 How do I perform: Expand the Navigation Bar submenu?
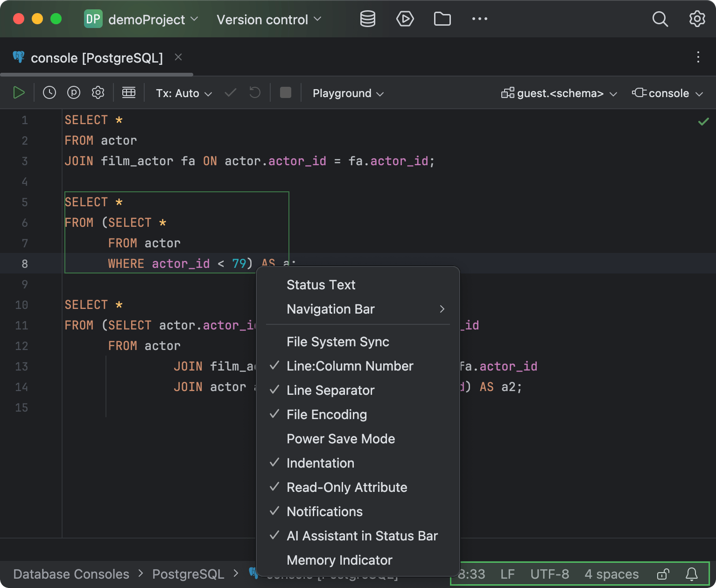(330, 309)
